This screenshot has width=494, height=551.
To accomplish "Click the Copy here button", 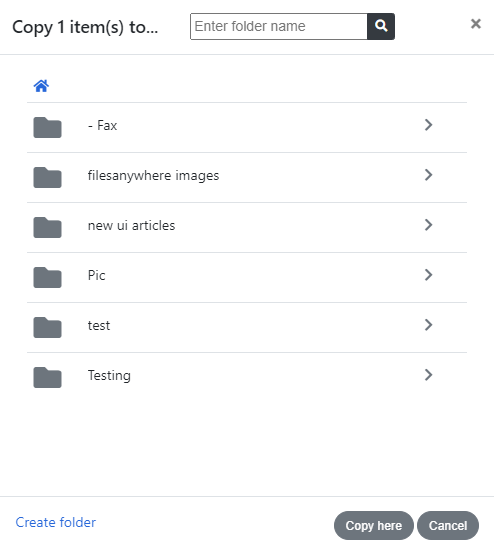I will click(x=373, y=525).
